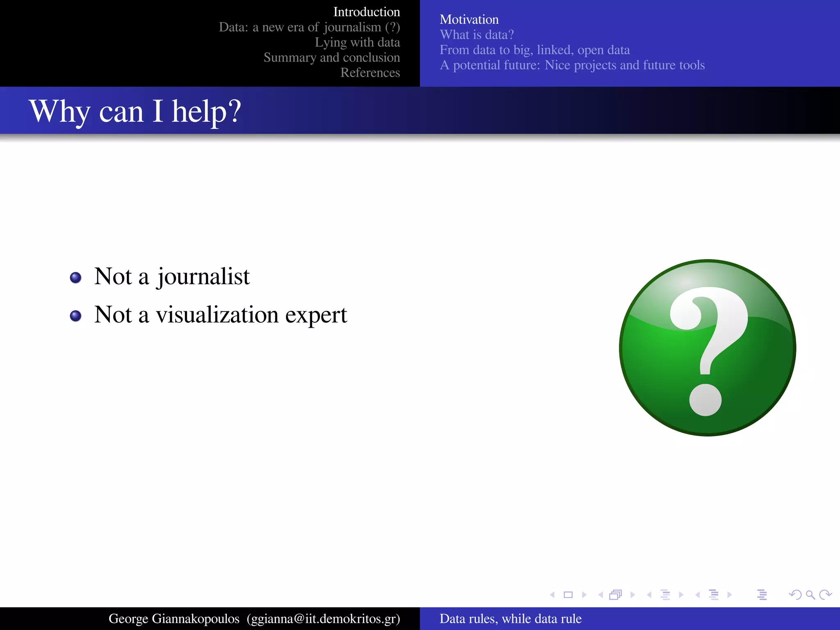This screenshot has width=840, height=630.
Task: Click the go-forward curved arrow icon
Action: tap(825, 595)
